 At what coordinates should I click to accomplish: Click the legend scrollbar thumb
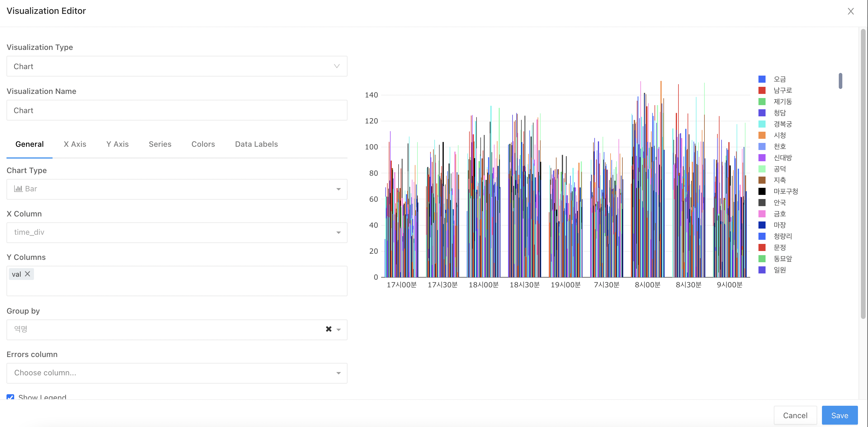click(840, 81)
